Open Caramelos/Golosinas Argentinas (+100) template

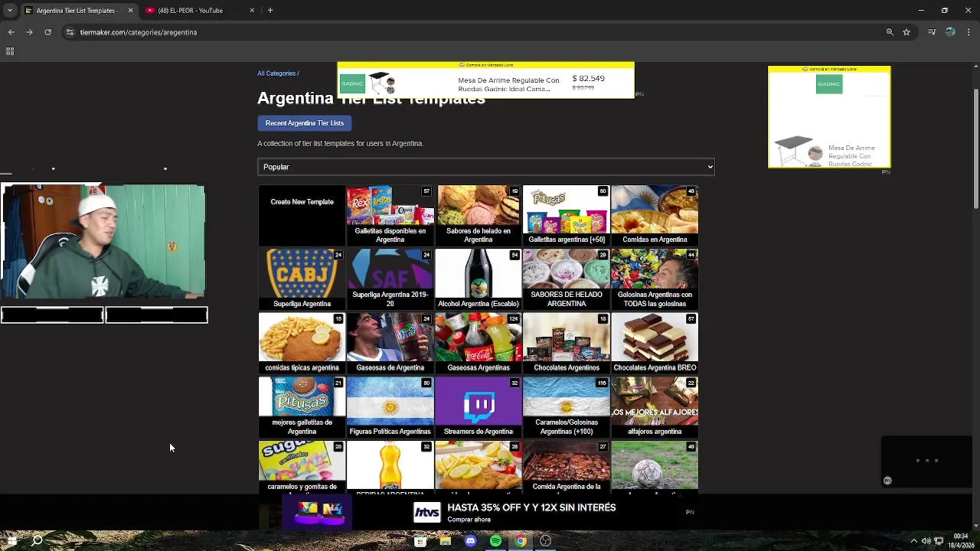tap(567, 406)
